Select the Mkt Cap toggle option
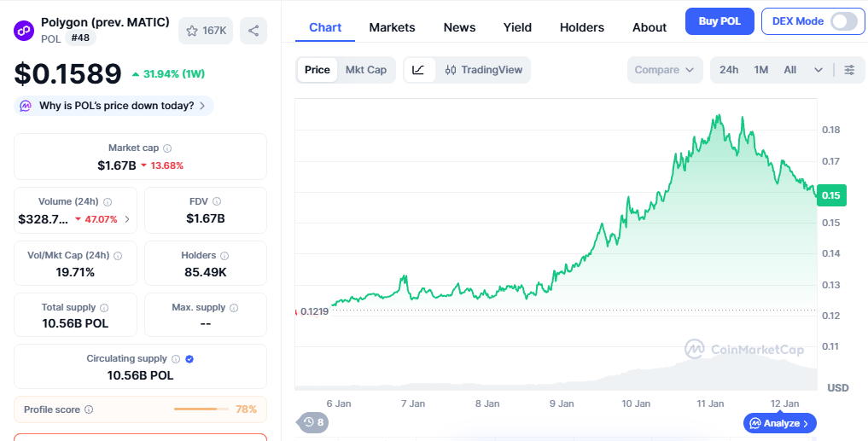868x441 pixels. coord(366,70)
